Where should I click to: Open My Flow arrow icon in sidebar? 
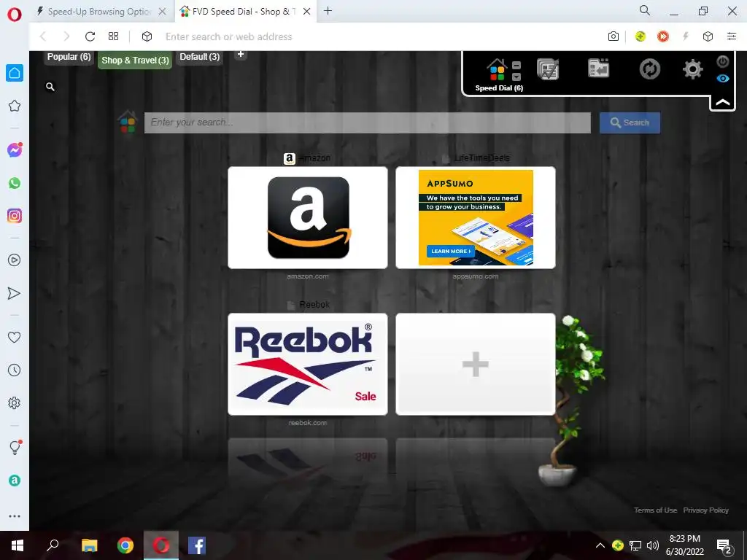click(x=15, y=293)
